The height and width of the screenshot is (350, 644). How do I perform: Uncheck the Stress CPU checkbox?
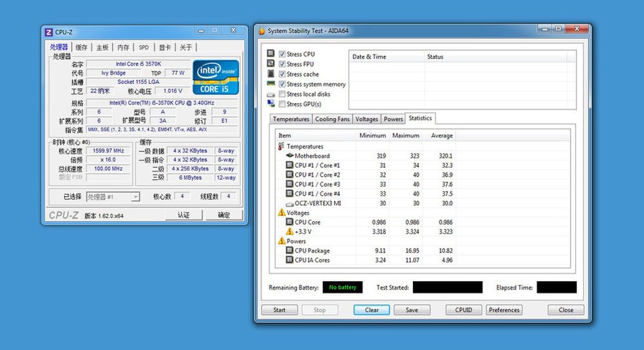(x=282, y=54)
